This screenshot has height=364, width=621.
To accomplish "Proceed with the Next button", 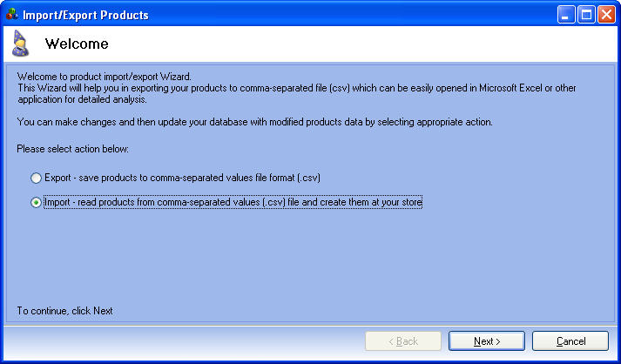I will [x=487, y=341].
